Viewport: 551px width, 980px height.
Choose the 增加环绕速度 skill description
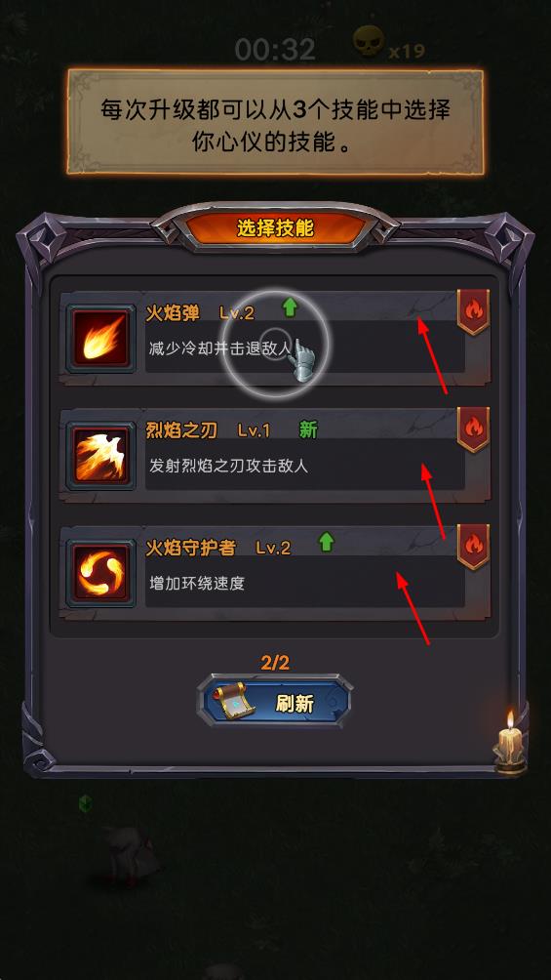click(197, 583)
